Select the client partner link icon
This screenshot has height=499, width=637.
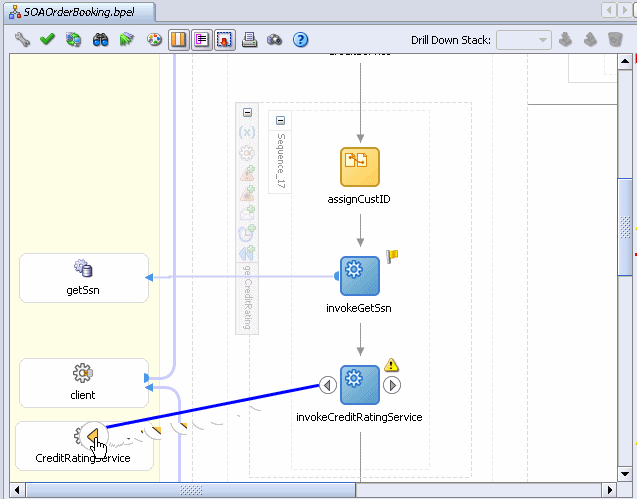83,373
